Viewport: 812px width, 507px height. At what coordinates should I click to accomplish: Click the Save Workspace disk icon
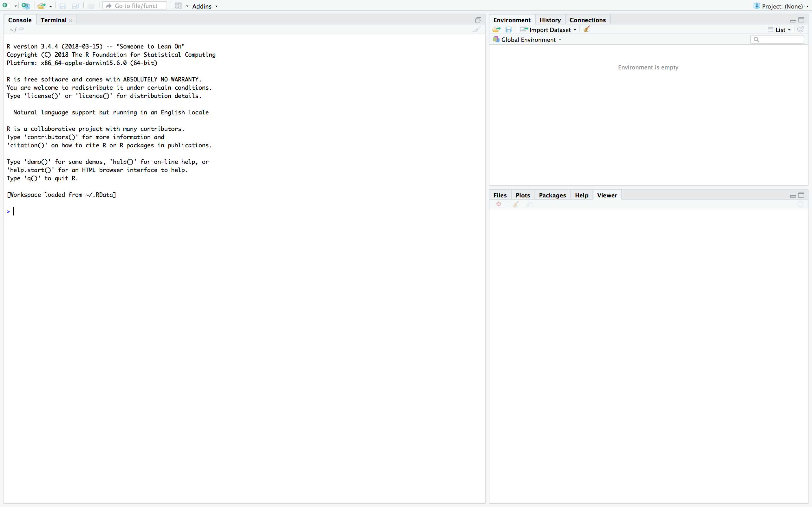tap(508, 29)
